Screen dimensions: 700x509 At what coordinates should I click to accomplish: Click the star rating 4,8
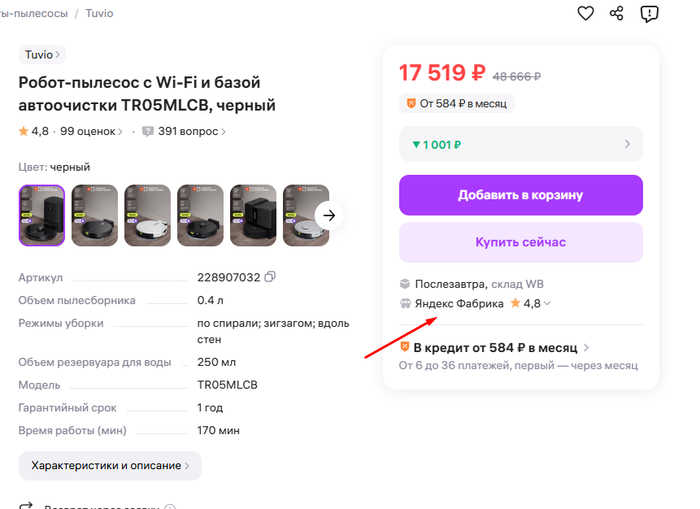(x=33, y=131)
